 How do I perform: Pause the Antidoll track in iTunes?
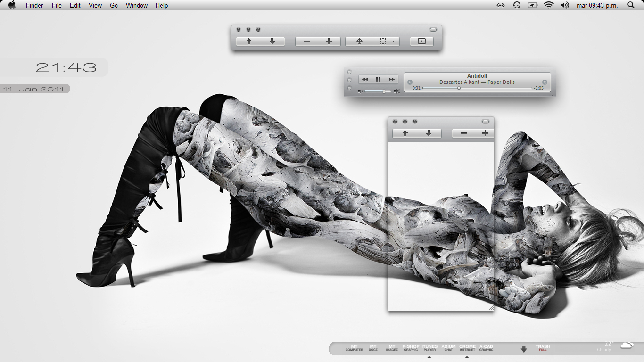pyautogui.click(x=378, y=80)
